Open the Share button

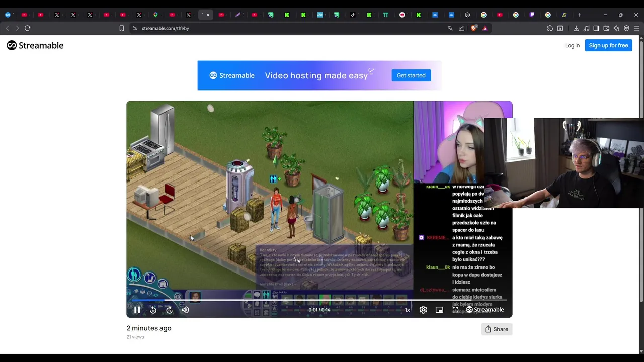[x=496, y=329]
